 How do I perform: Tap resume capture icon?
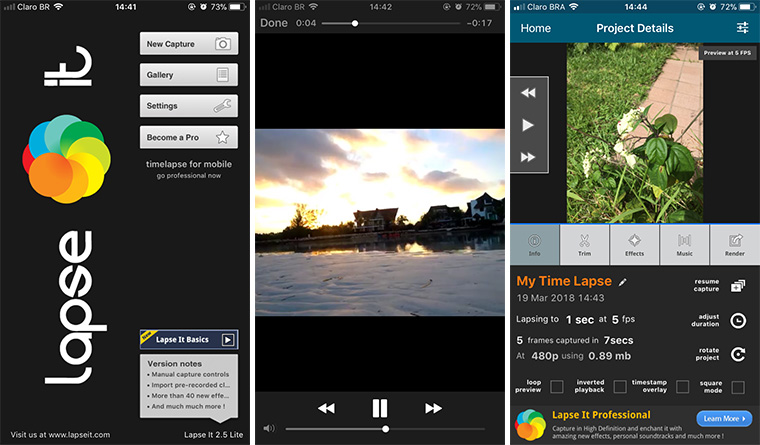coord(738,286)
